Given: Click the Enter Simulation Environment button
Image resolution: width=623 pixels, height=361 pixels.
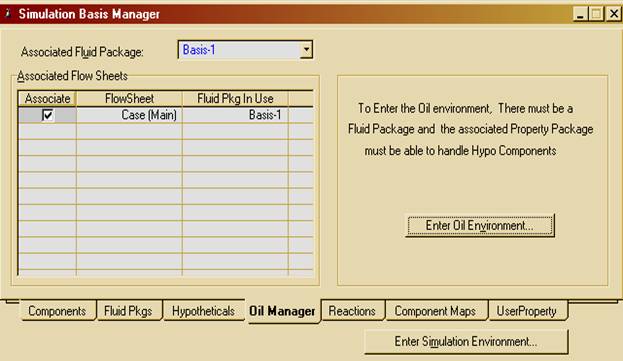Looking at the screenshot, I should [466, 342].
